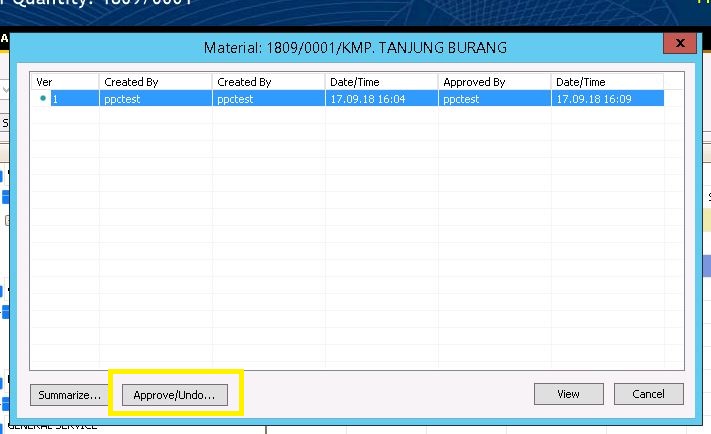Click the second Created By column header
Screen dimensions: 711x434
267,81
